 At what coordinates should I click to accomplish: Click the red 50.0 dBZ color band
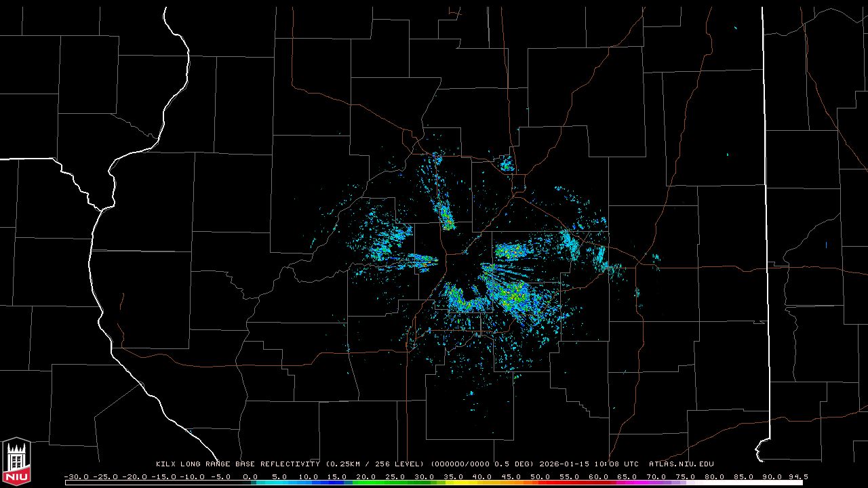coord(540,483)
